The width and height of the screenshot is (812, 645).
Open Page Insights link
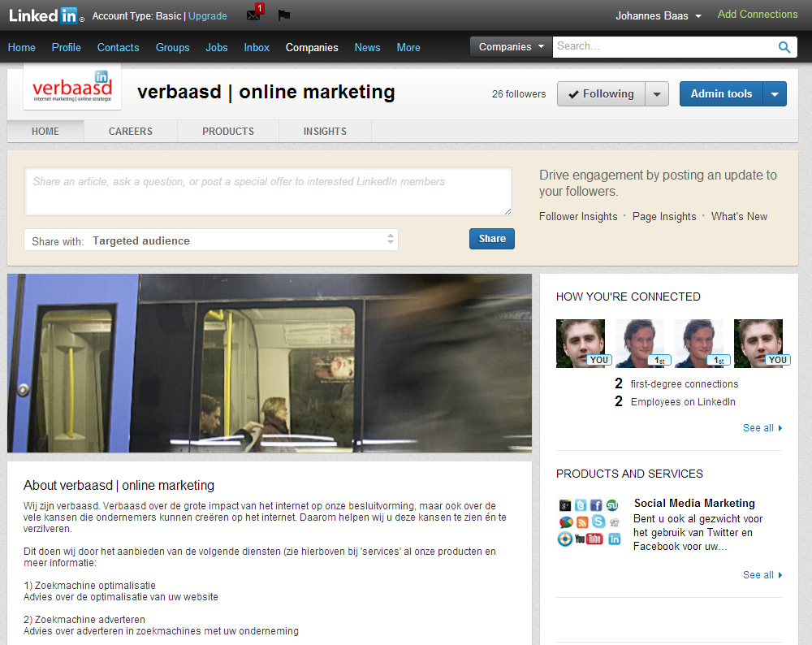pos(664,217)
